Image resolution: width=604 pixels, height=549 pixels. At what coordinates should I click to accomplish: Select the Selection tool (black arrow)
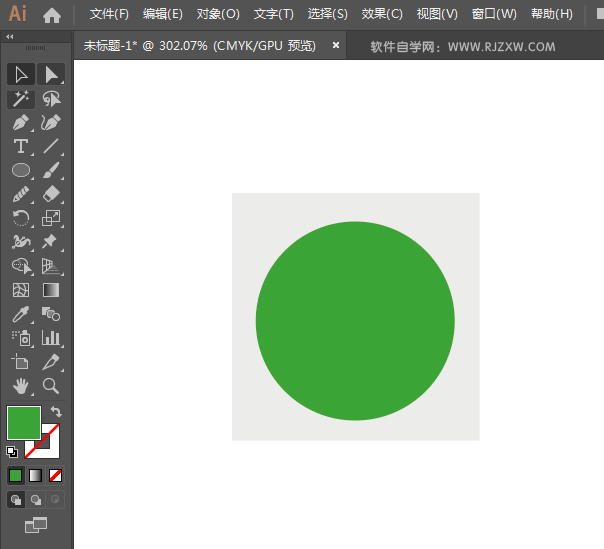click(x=21, y=74)
